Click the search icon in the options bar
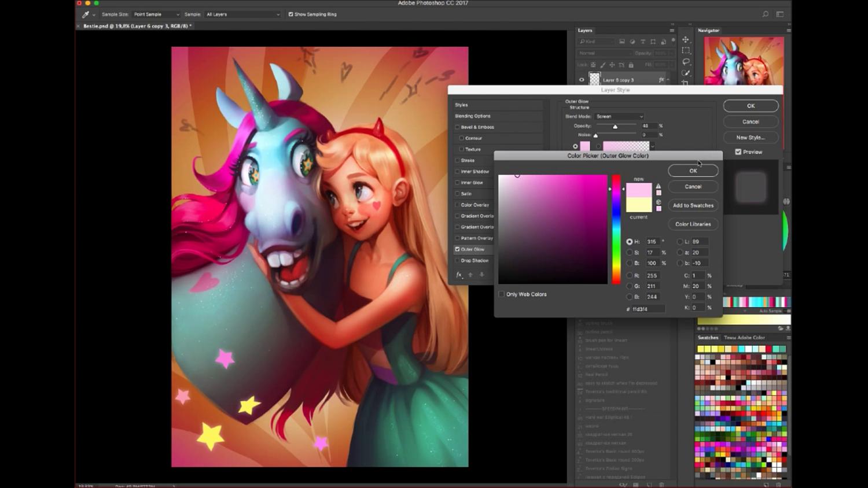 click(x=766, y=14)
